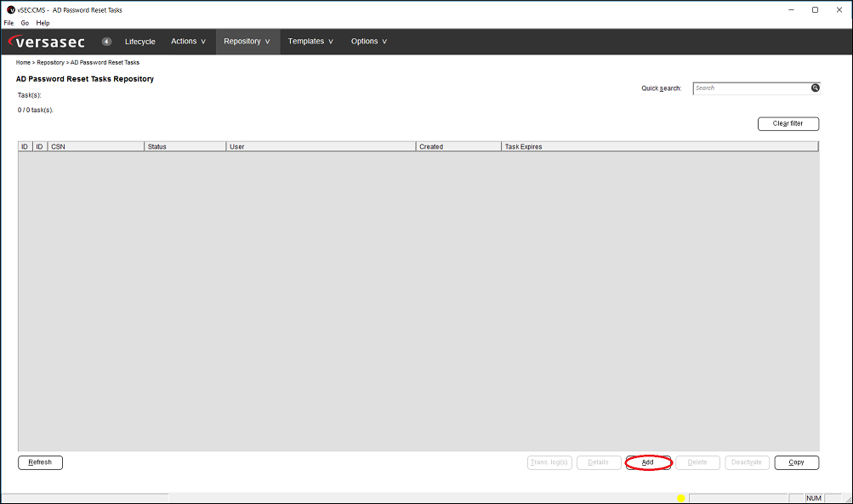Image resolution: width=853 pixels, height=504 pixels.
Task: Sort by the Task Expires column header
Action: click(660, 147)
